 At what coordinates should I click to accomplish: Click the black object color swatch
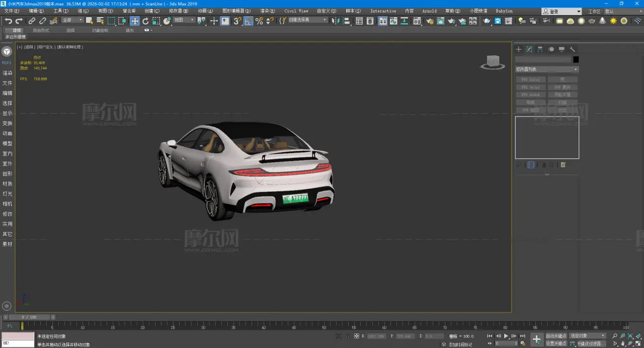[576, 59]
